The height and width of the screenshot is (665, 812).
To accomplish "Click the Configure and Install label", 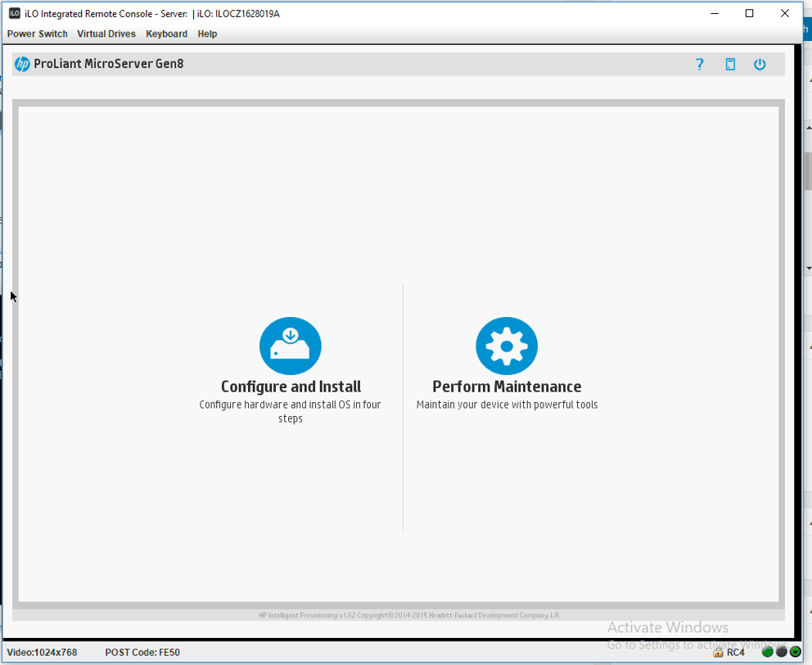I will pos(291,386).
